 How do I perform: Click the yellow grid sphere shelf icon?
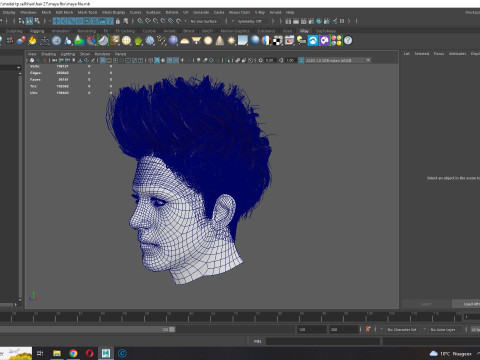pos(126,41)
